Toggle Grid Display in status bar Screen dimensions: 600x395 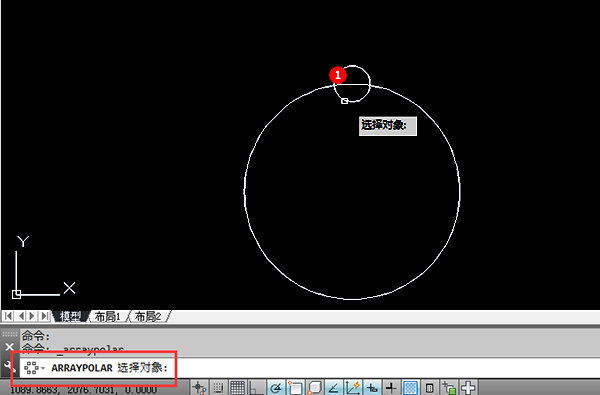click(x=238, y=388)
